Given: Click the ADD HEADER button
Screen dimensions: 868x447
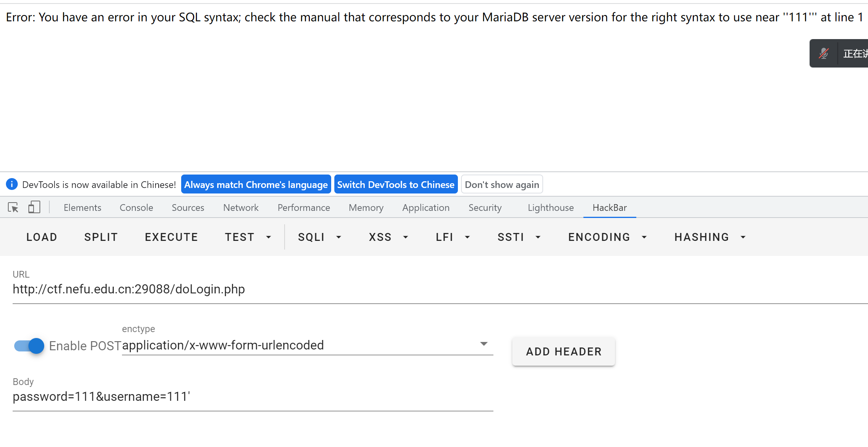Looking at the screenshot, I should click(x=563, y=351).
